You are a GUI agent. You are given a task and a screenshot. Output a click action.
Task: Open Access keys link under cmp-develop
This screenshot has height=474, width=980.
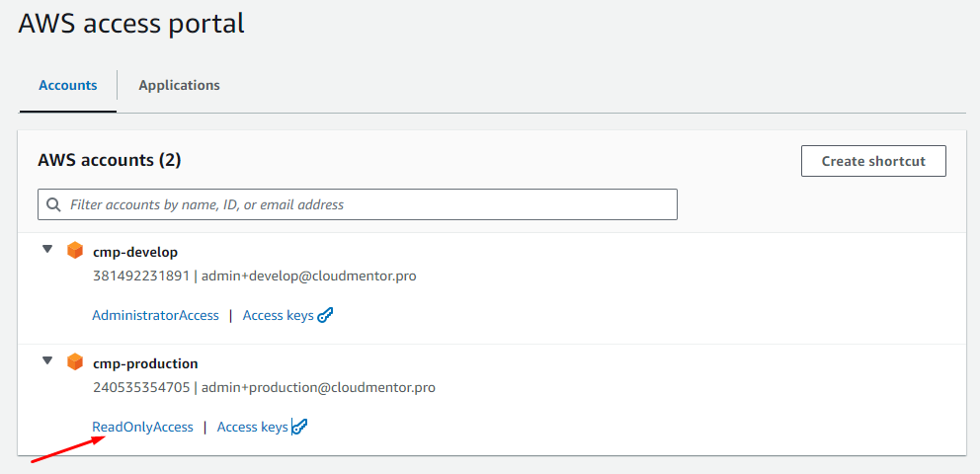click(x=278, y=315)
